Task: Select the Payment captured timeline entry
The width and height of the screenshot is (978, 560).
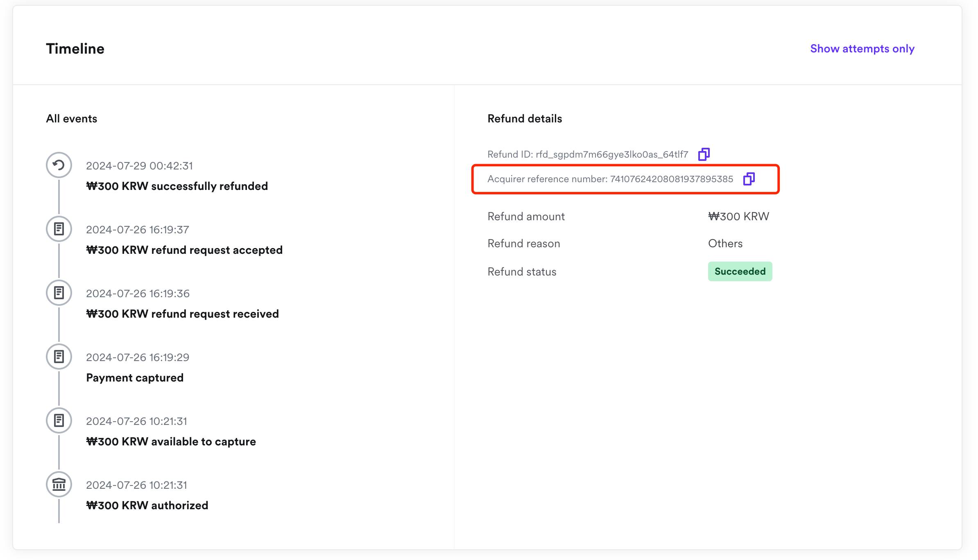Action: click(x=135, y=377)
